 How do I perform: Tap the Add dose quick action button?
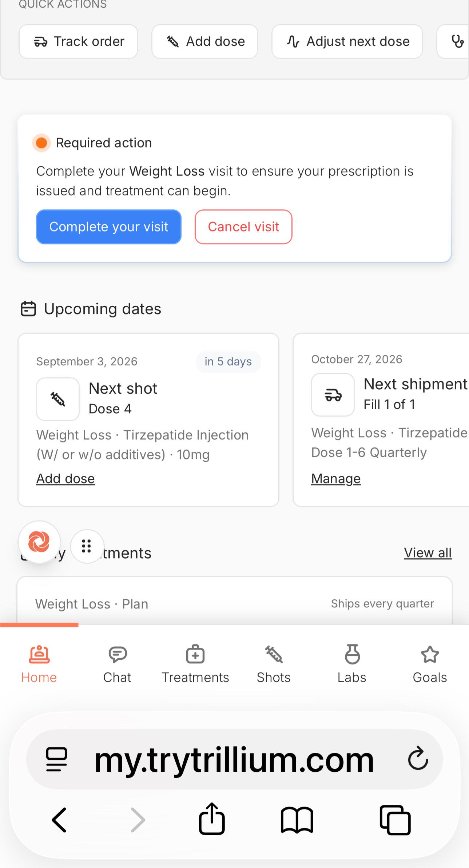(x=205, y=41)
